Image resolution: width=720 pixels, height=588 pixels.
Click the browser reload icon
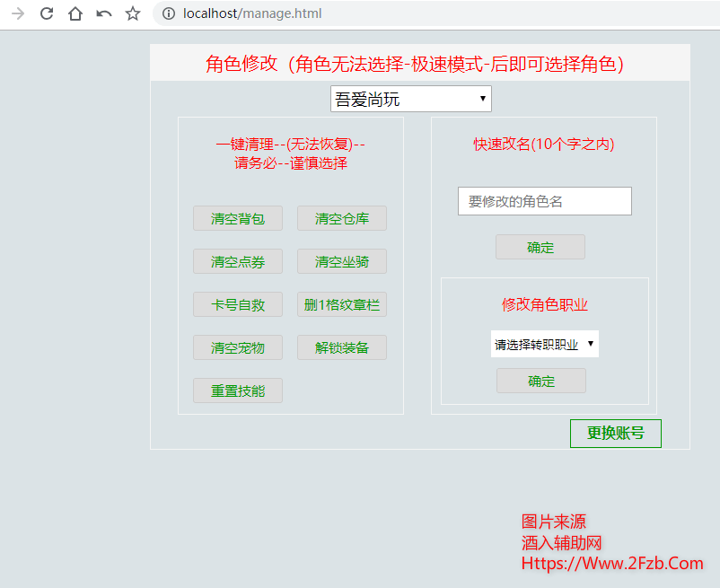pos(47,13)
